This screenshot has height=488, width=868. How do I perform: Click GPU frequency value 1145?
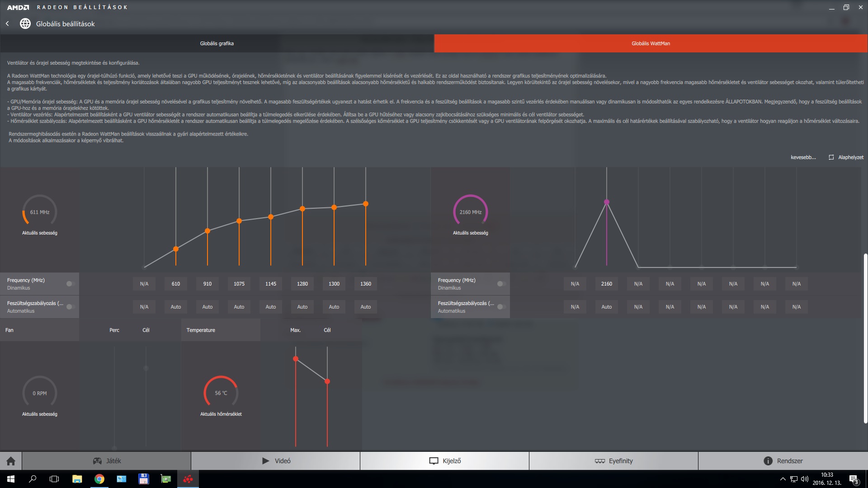point(271,284)
